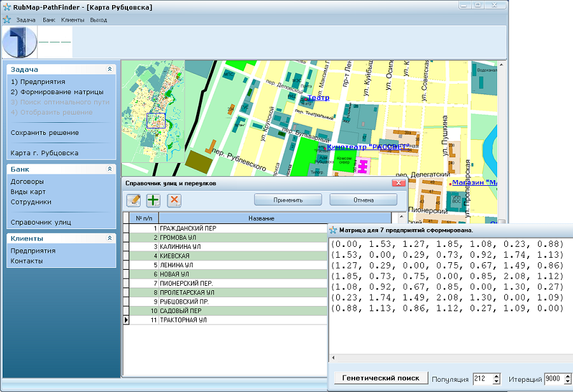Click the star icon in matrix window title

point(333,230)
